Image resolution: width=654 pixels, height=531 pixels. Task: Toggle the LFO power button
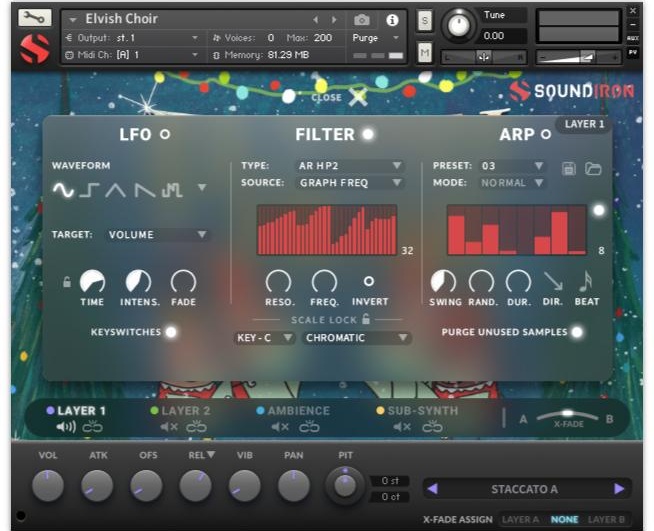click(x=165, y=134)
